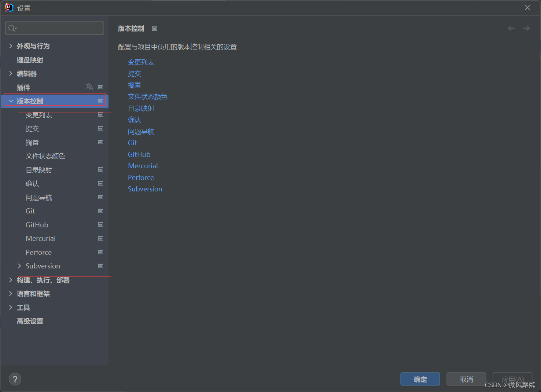Select 确认 in the left tree
The width and height of the screenshot is (541, 392).
tap(32, 184)
